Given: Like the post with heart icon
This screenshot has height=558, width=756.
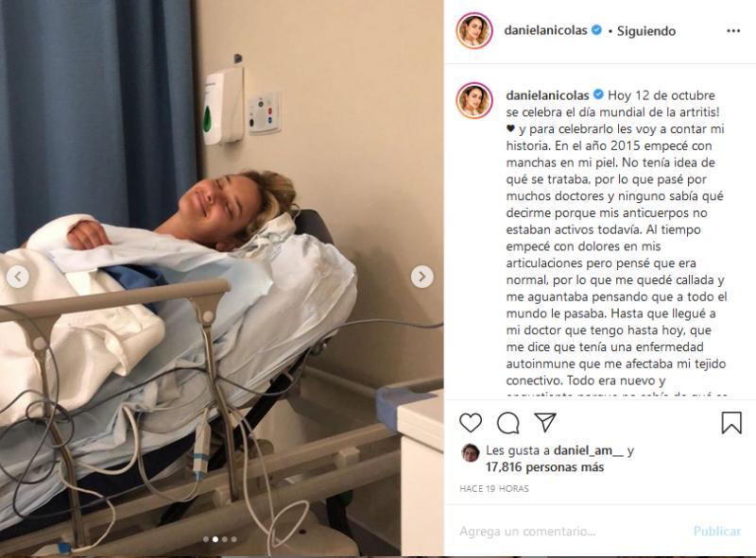Looking at the screenshot, I should 471,423.
